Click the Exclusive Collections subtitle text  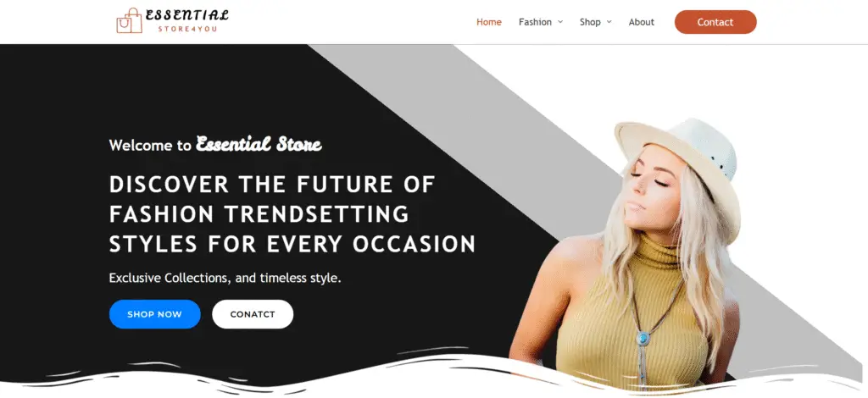225,278
